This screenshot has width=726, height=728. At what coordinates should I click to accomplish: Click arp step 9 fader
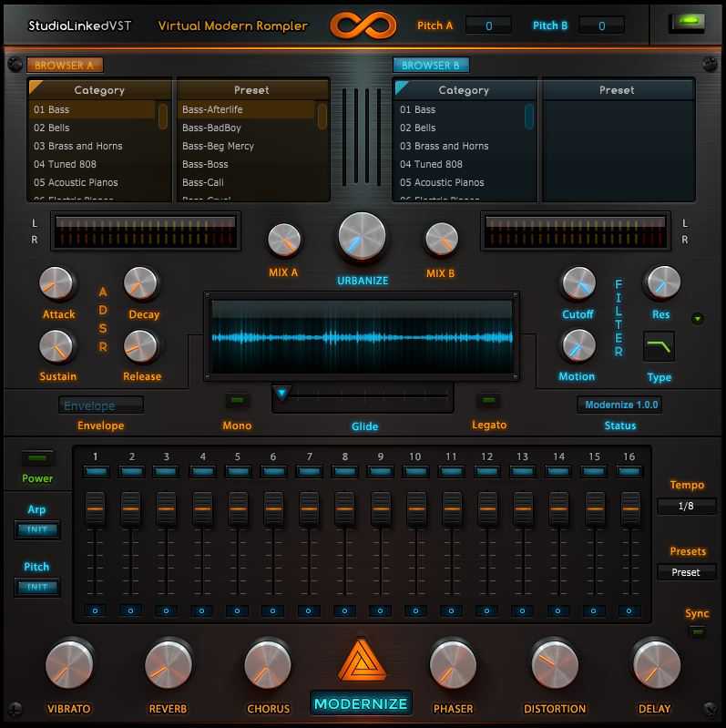pos(381,508)
